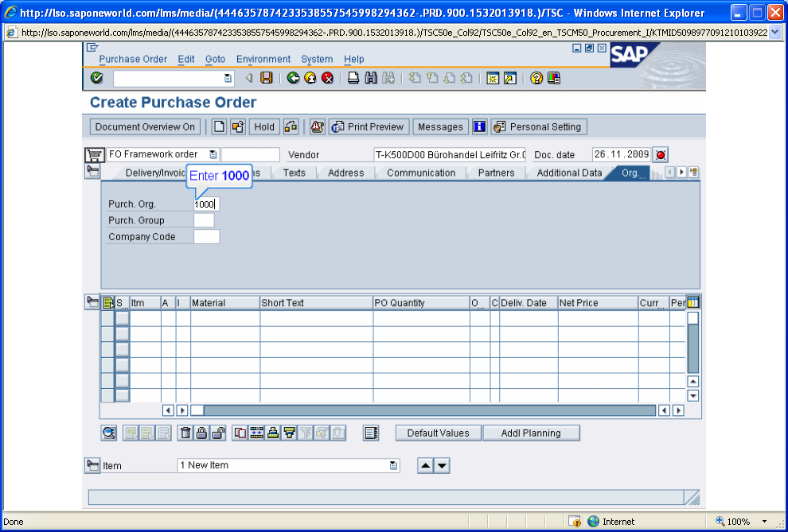Click the Unlock item open padlock icon
Viewport: 788px width, 532px height.
218,433
